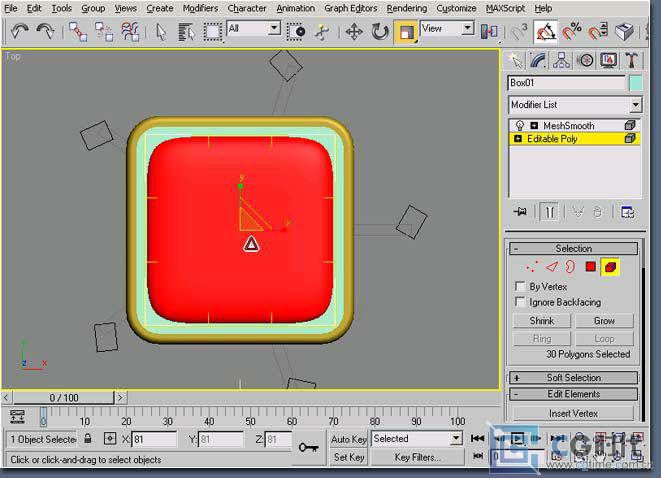The image size is (661, 478).
Task: Select Polygon sub-object level icon
Action: [590, 266]
